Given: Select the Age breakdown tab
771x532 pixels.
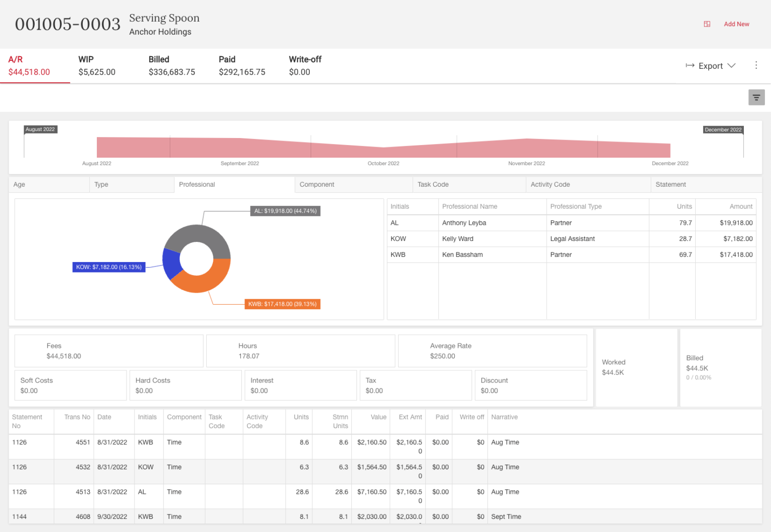Looking at the screenshot, I should tap(49, 185).
